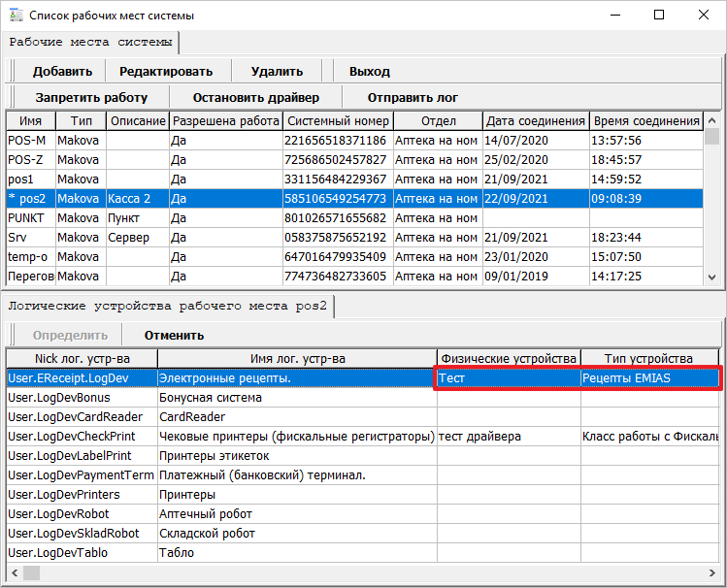Open the Рабочие места системы tab

coord(92,42)
